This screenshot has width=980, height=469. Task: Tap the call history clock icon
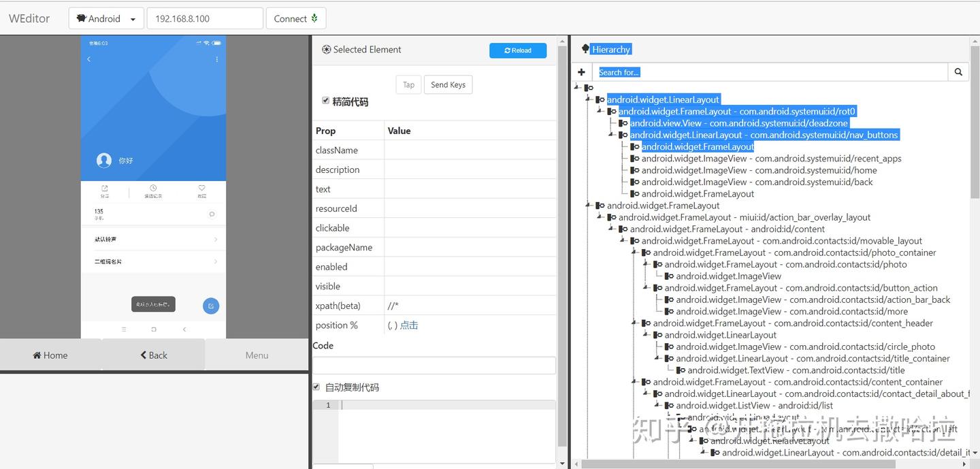pos(153,188)
